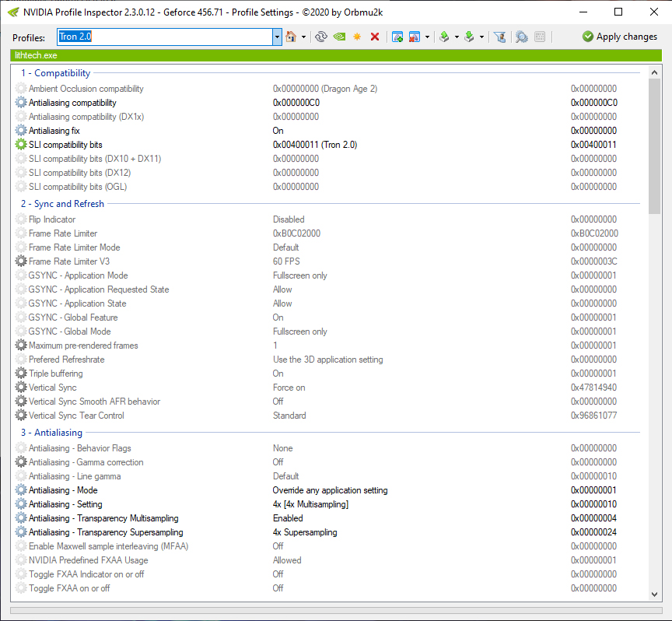
Task: Select 'SLI compatibility bits (DX10 + DX11)' row
Action: (x=329, y=159)
